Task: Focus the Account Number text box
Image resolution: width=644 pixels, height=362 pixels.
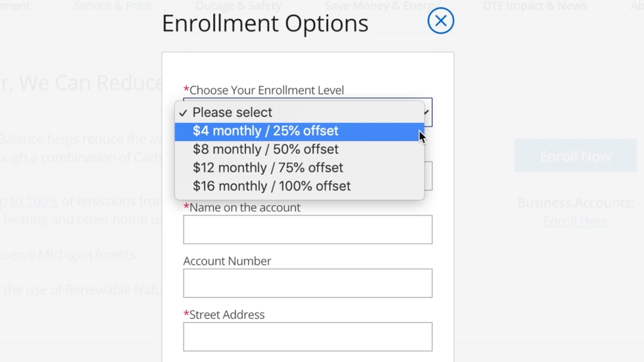Action: pyautogui.click(x=308, y=283)
